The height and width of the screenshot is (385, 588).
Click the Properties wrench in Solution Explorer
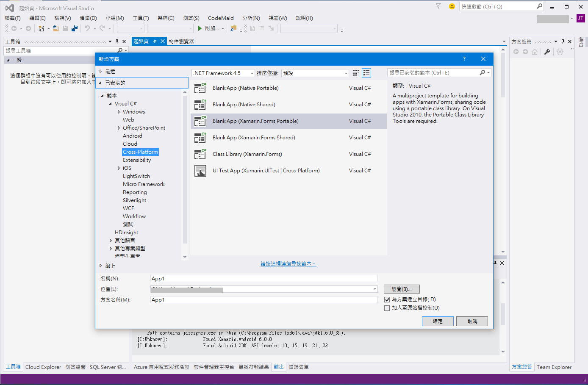[547, 52]
